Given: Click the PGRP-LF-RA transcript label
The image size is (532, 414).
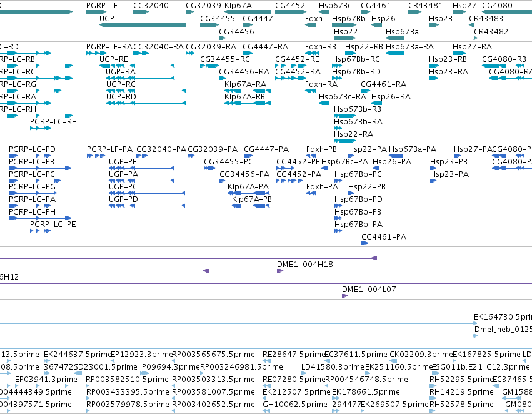Looking at the screenshot, I should coord(109,46).
